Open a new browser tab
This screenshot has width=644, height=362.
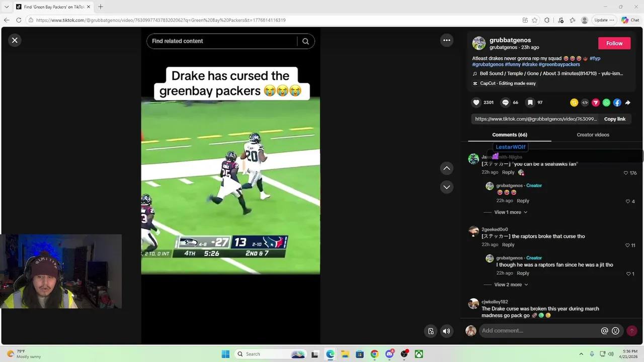[100, 7]
